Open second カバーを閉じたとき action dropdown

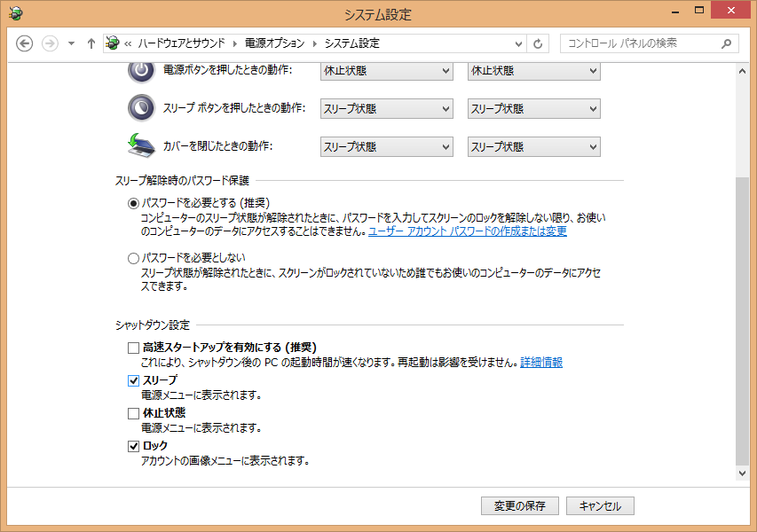click(x=534, y=146)
